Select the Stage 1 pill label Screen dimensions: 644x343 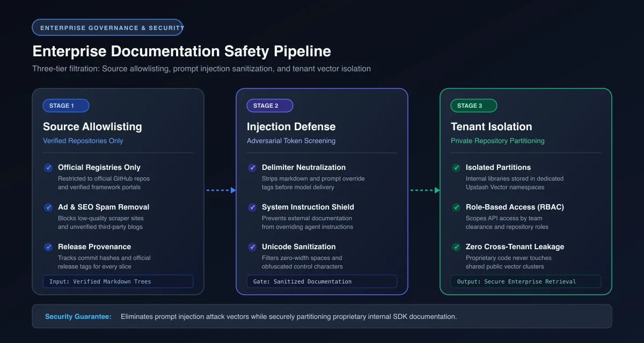click(66, 106)
